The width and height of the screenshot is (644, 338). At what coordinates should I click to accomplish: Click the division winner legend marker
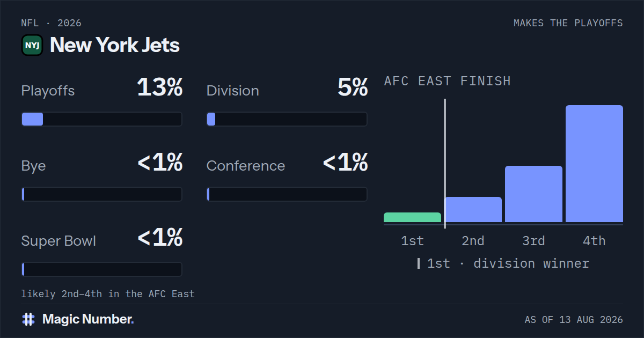419,263
